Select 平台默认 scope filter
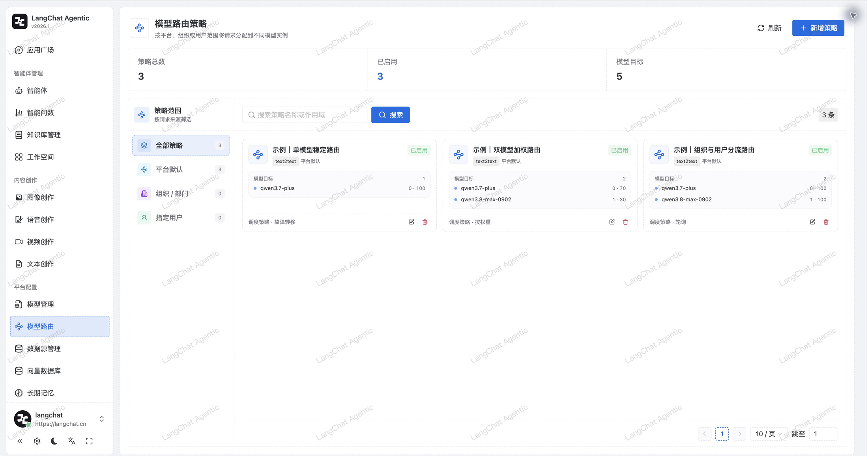Screen dimensions: 868x456 [x=181, y=169]
